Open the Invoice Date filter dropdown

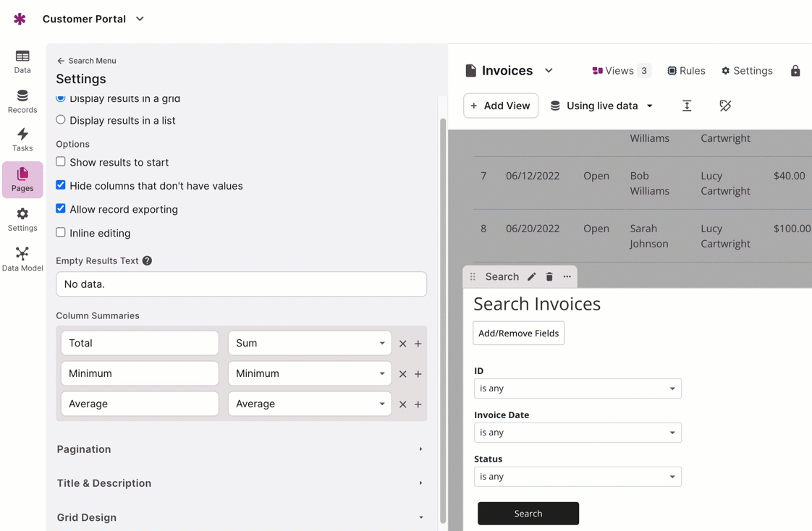[578, 433]
